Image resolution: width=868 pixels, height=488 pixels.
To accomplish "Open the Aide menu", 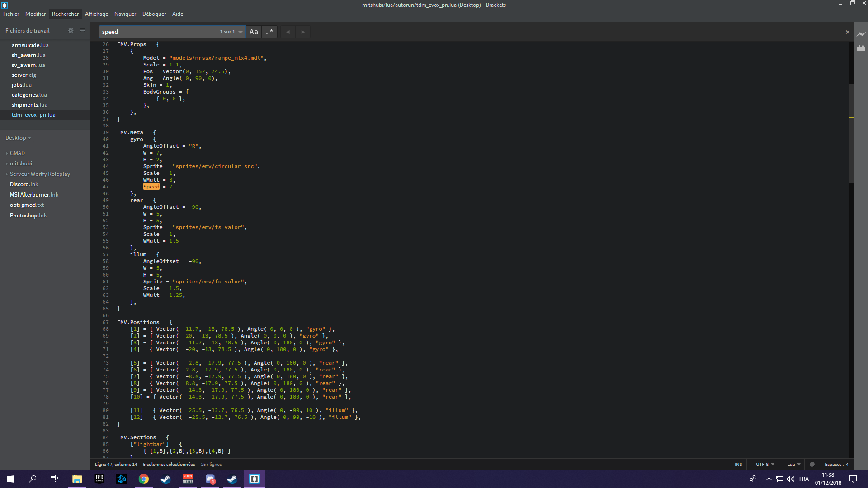I will click(178, 14).
